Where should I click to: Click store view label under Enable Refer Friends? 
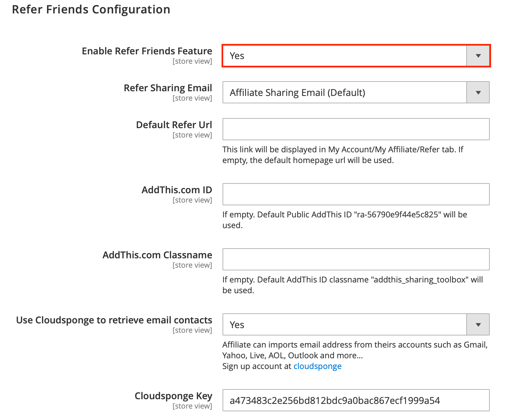tap(192, 61)
